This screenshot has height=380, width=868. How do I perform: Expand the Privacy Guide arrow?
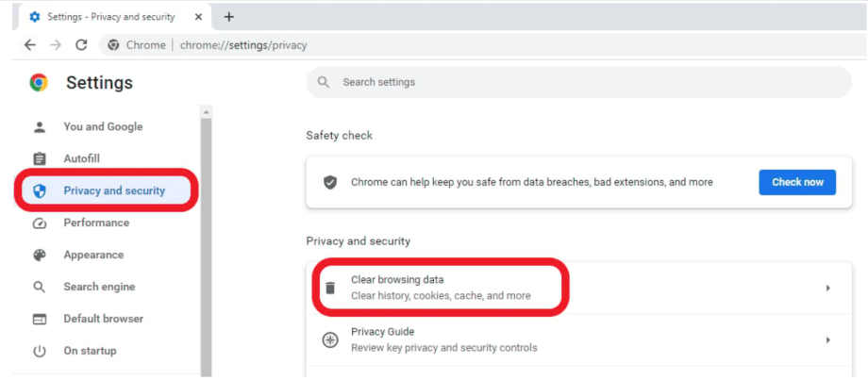[828, 340]
